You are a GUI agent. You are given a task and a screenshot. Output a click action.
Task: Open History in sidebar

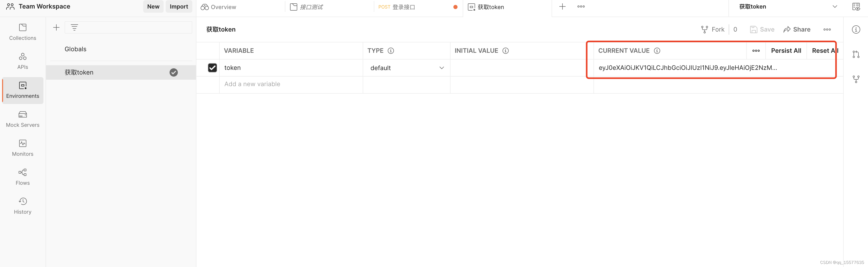[22, 206]
